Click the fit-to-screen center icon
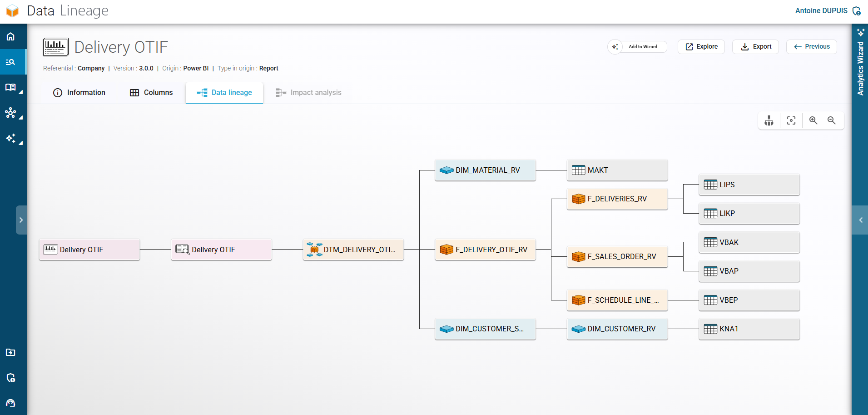This screenshot has height=415, width=868. 791,120
